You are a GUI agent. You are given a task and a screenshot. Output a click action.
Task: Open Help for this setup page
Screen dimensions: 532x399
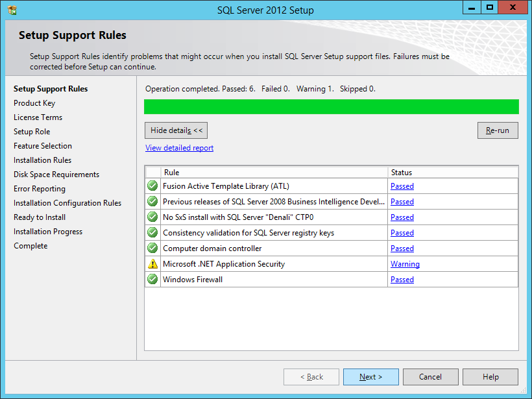490,376
